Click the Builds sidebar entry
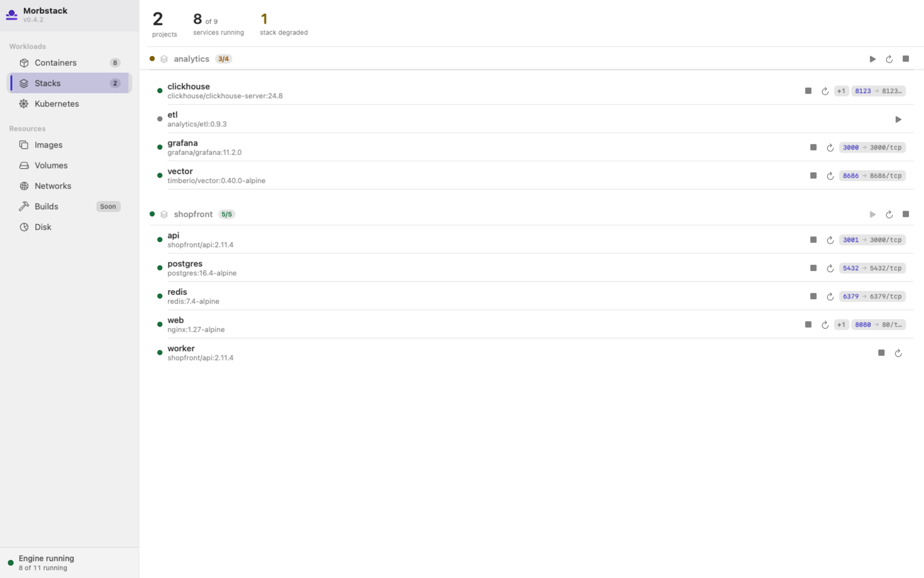 [69, 206]
